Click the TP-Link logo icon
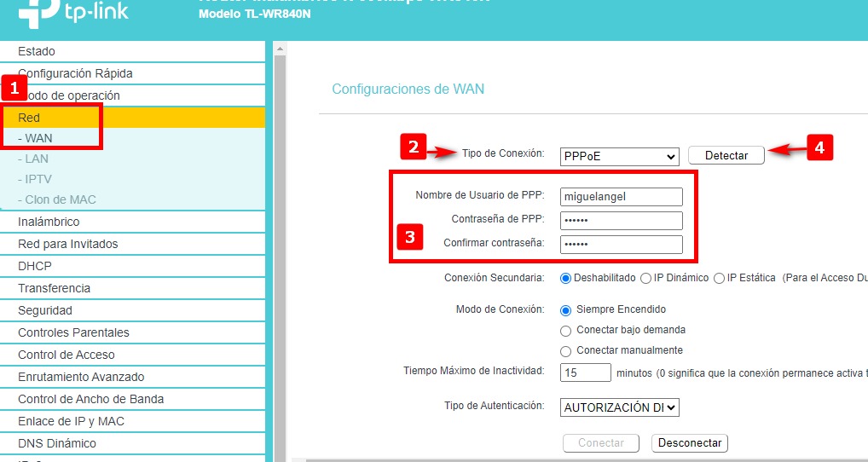Image resolution: width=868 pixels, height=462 pixels. (38, 10)
